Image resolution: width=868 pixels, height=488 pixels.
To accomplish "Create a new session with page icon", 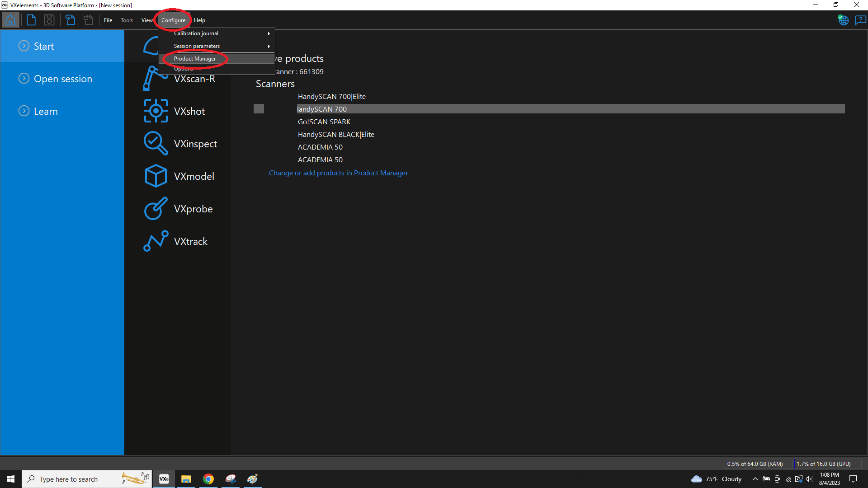I will click(31, 20).
